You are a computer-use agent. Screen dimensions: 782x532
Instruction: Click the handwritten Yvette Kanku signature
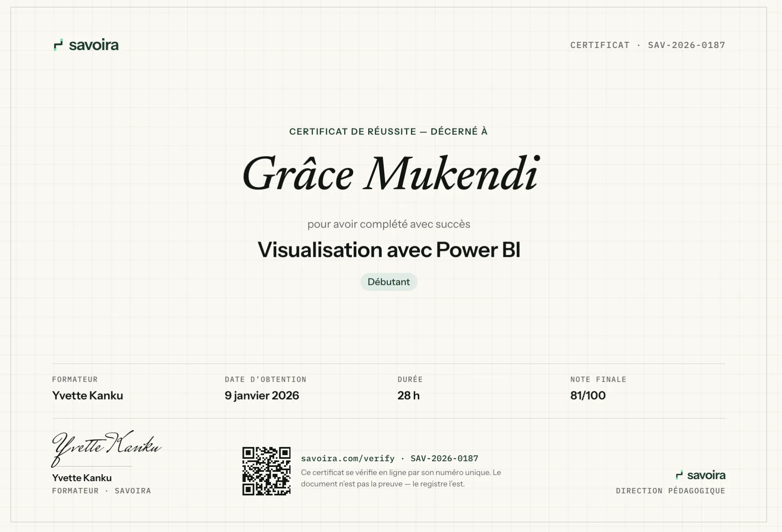[x=106, y=449]
